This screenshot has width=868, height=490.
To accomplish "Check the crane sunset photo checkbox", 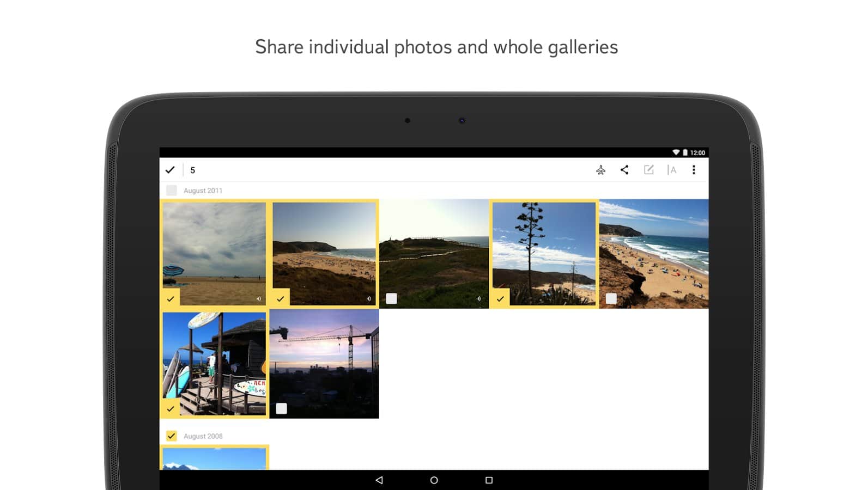I will click(x=281, y=408).
